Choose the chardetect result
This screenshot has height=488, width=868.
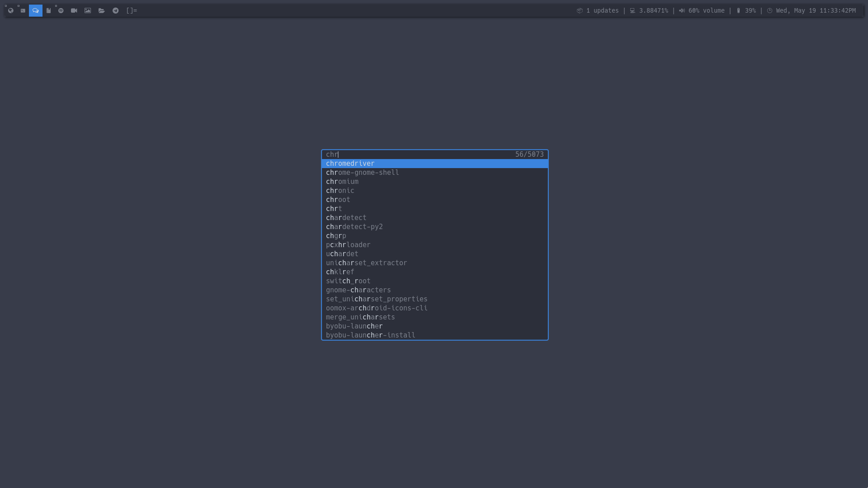pyautogui.click(x=435, y=218)
